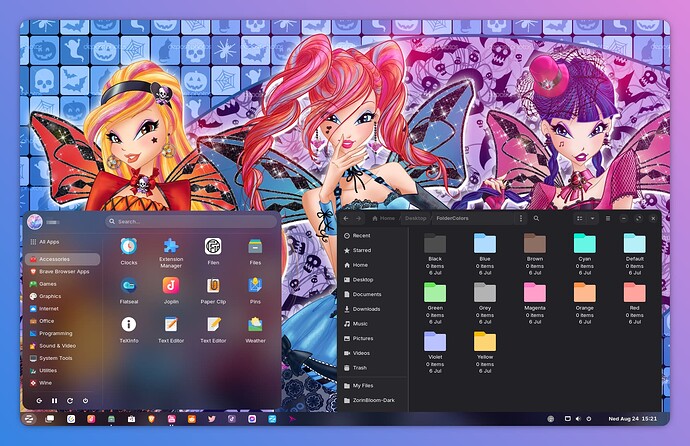Open the Graphics category
This screenshot has width=690, height=446.
(62, 296)
